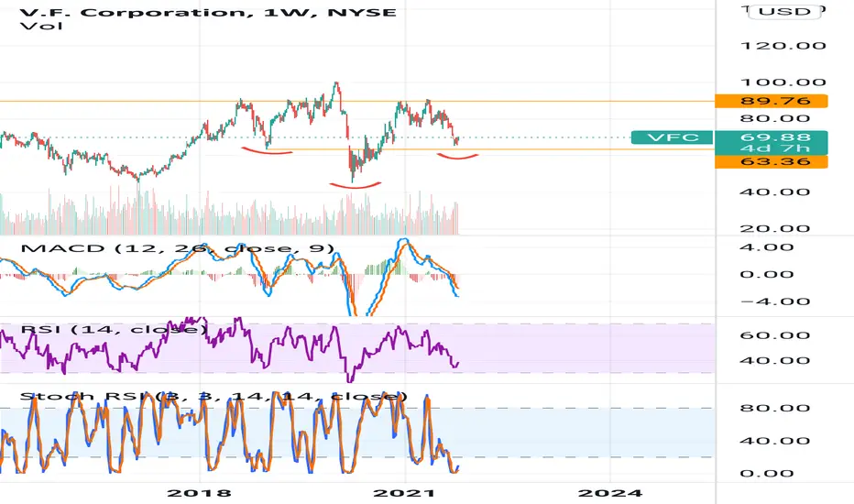Viewport: 854px width, 504px height.
Task: Click the Stoch RSI indicator legend
Action: click(213, 396)
